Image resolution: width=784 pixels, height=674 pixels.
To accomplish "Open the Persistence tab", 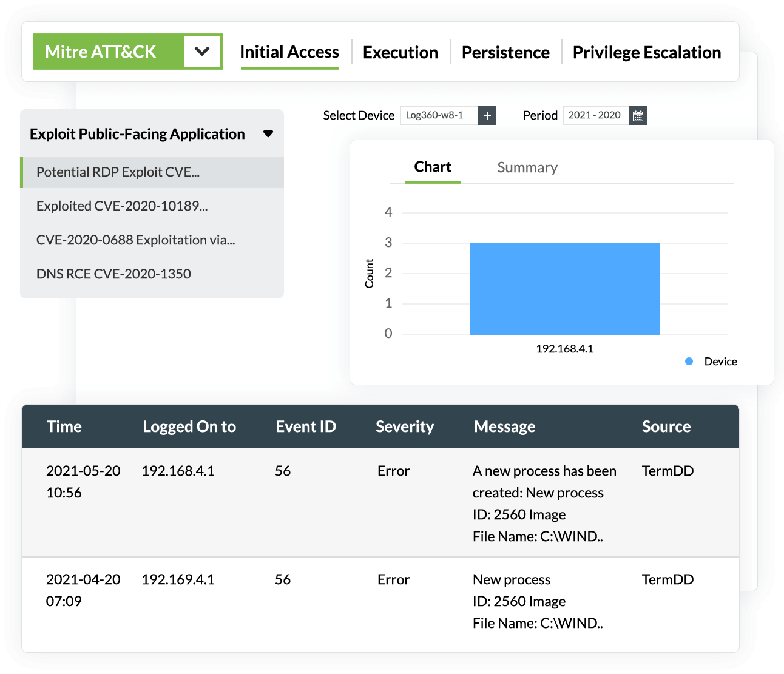I will point(505,52).
